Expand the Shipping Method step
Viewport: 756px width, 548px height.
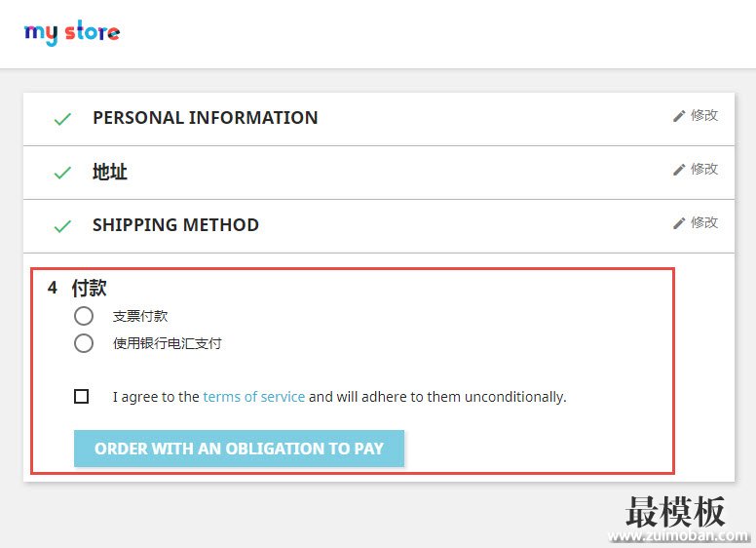pos(176,225)
